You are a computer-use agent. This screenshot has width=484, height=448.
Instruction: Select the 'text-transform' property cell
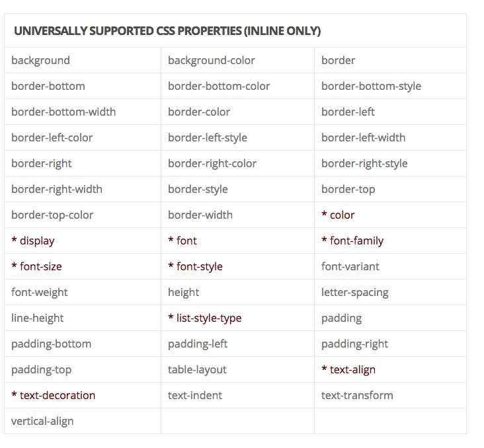coord(390,396)
